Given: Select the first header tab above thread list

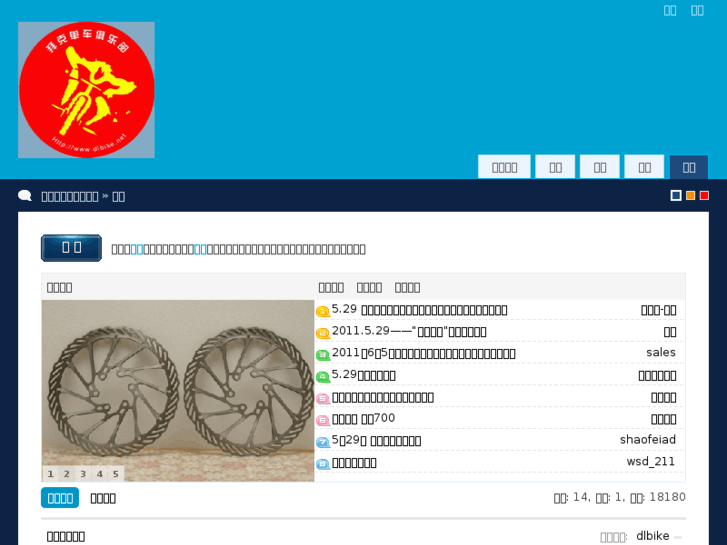Looking at the screenshot, I should 331,288.
